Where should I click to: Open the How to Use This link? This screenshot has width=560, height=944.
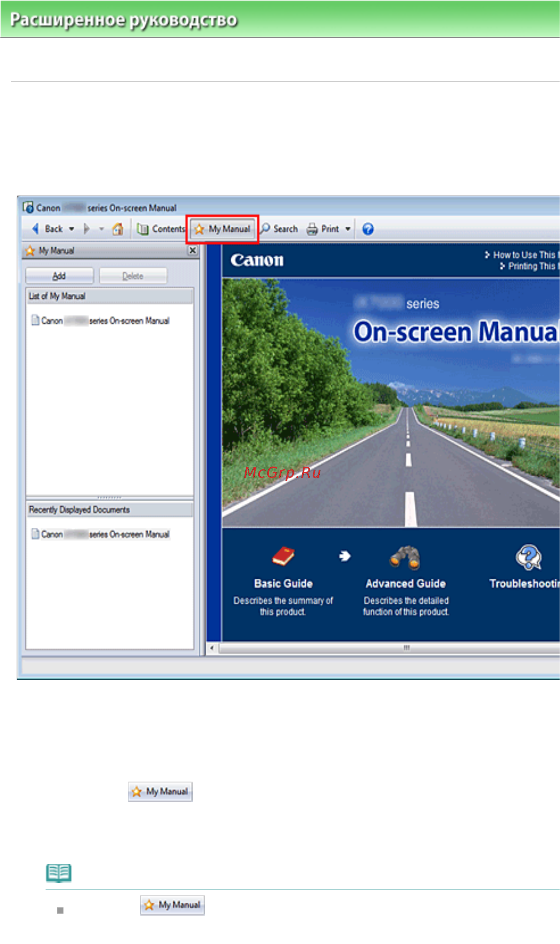click(522, 255)
